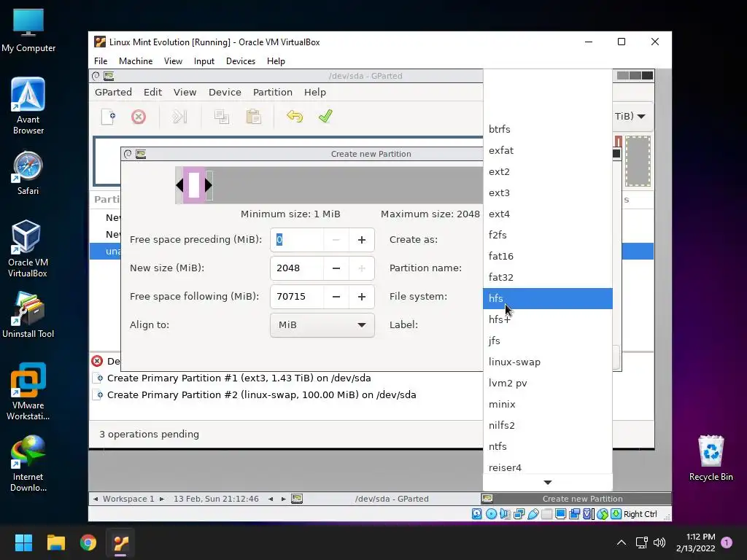Click the optical disc icon in VirtualBox status bar

[x=491, y=514]
